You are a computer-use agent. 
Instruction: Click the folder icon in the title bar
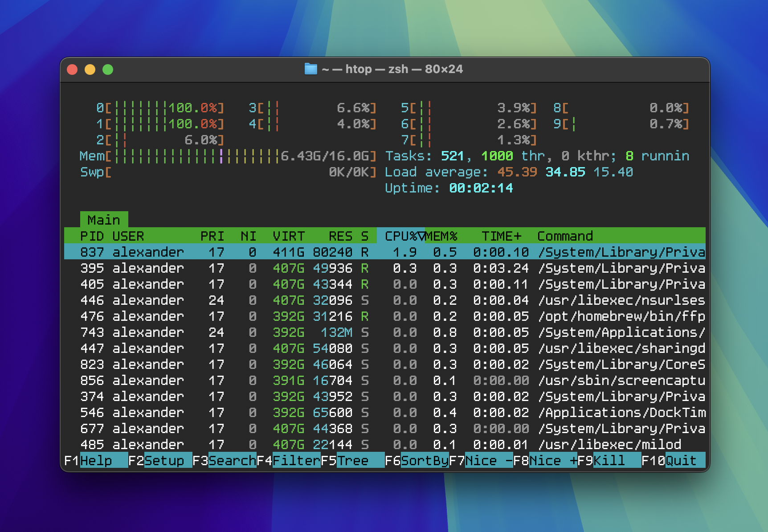point(310,69)
